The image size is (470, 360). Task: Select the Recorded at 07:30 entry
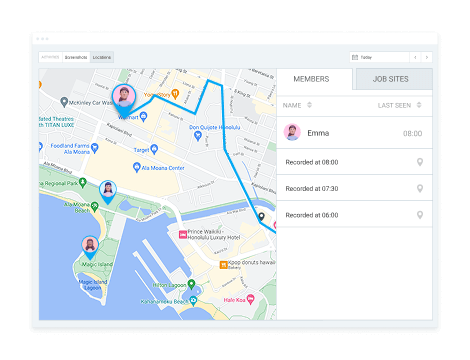354,188
